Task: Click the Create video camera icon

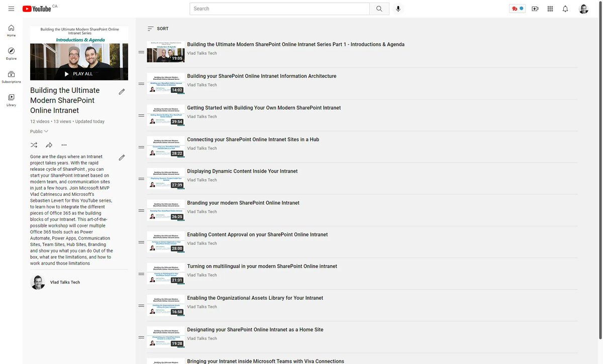Action: [535, 9]
